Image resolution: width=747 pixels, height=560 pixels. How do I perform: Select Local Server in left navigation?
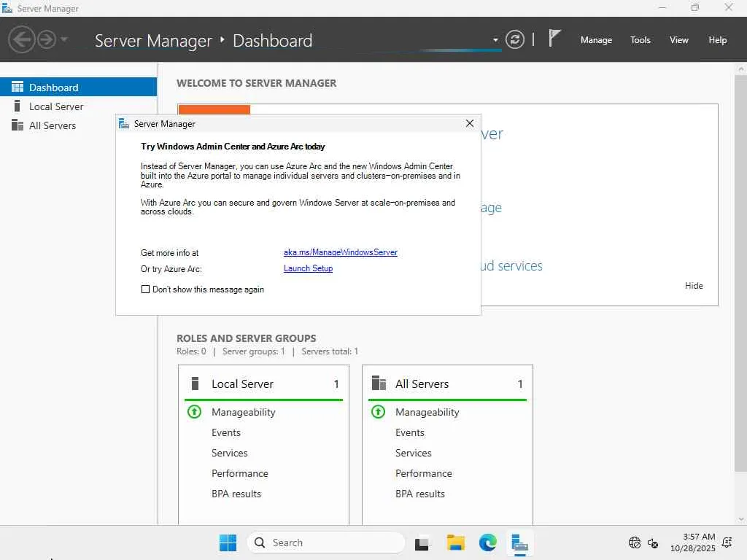point(78,106)
